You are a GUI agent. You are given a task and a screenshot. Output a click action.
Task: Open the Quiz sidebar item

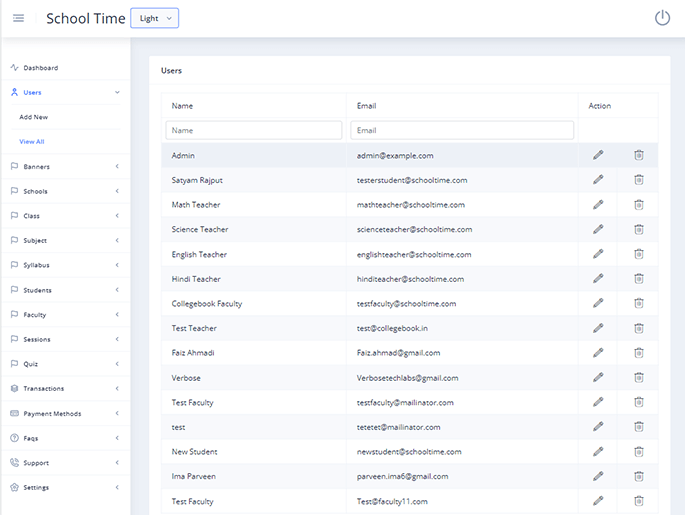click(66, 364)
